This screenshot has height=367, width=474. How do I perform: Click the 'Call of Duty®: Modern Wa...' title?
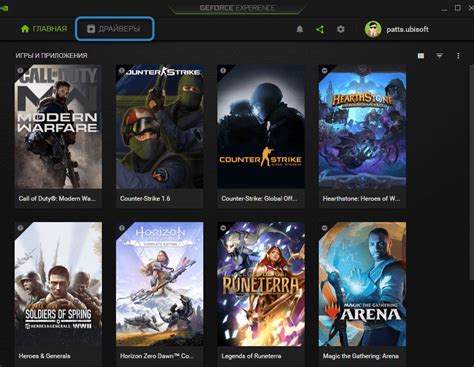pyautogui.click(x=57, y=199)
